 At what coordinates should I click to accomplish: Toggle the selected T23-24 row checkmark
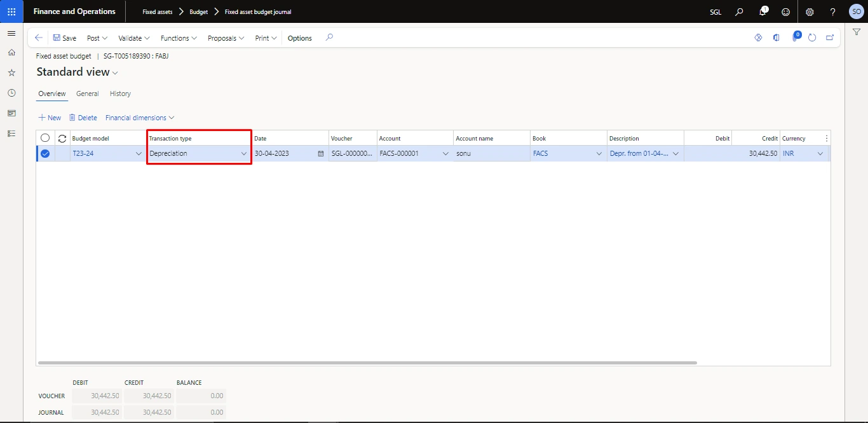click(x=45, y=153)
